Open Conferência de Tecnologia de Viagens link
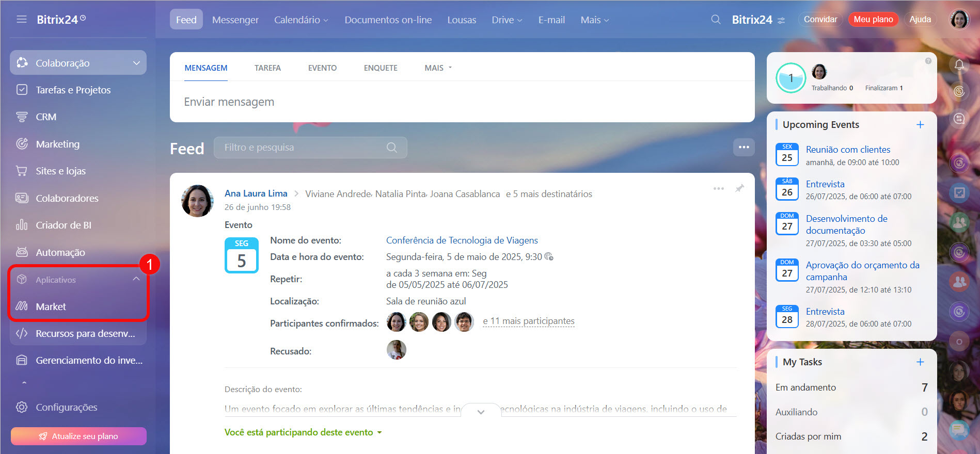The width and height of the screenshot is (980, 454). (x=462, y=240)
